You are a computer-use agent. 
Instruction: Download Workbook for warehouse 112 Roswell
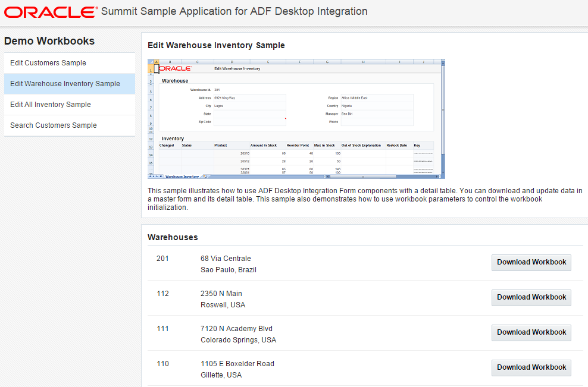(531, 298)
